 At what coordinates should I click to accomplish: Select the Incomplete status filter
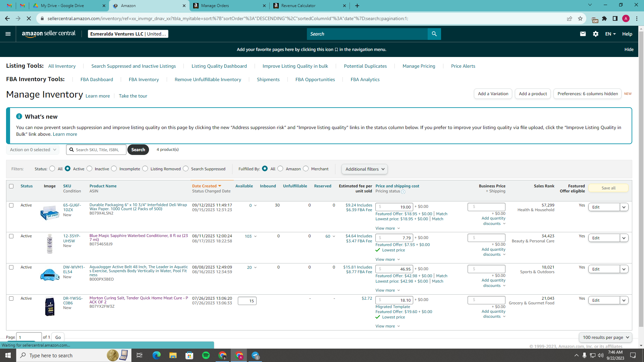(x=114, y=169)
